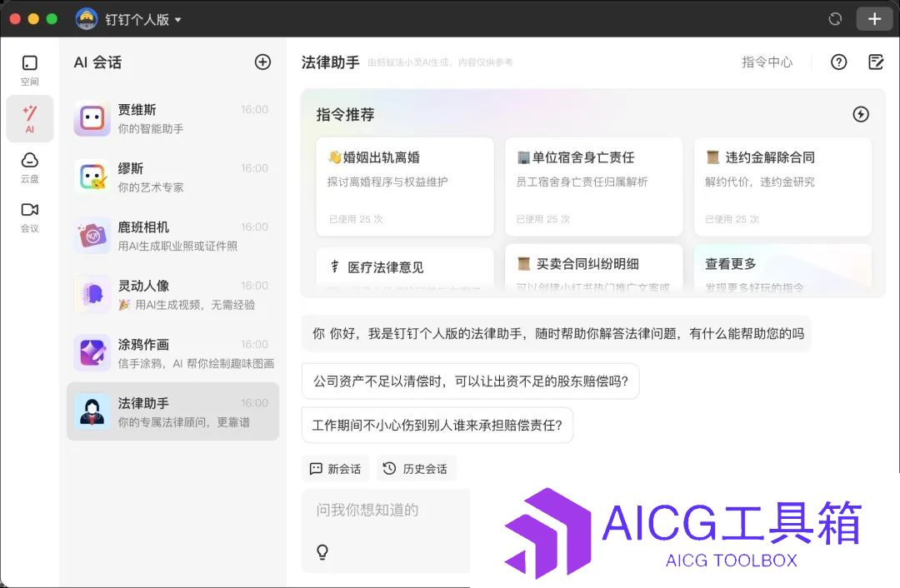The width and height of the screenshot is (900, 588).
Task: Expand the 钉钉个人版 account dropdown arrow
Action: (178, 19)
